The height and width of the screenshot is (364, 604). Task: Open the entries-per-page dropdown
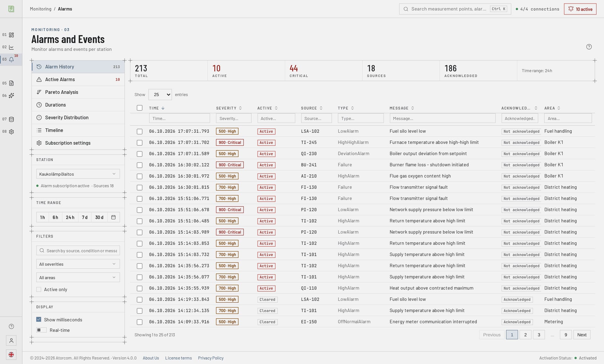click(x=160, y=95)
